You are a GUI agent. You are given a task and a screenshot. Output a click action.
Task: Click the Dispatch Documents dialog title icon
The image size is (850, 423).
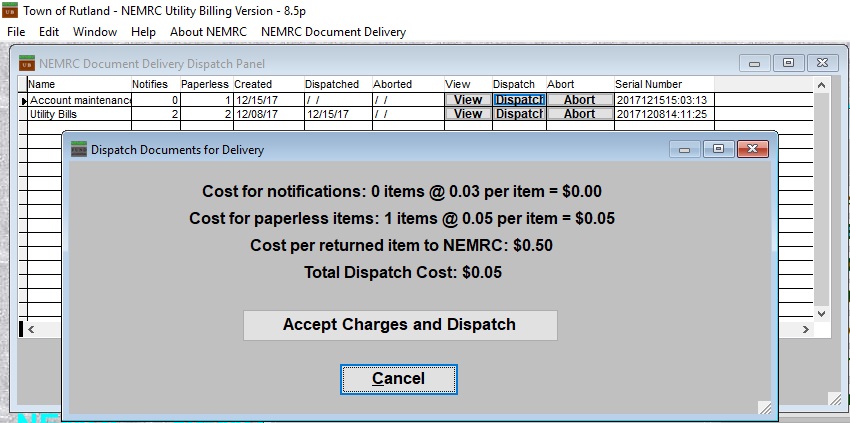[x=79, y=150]
